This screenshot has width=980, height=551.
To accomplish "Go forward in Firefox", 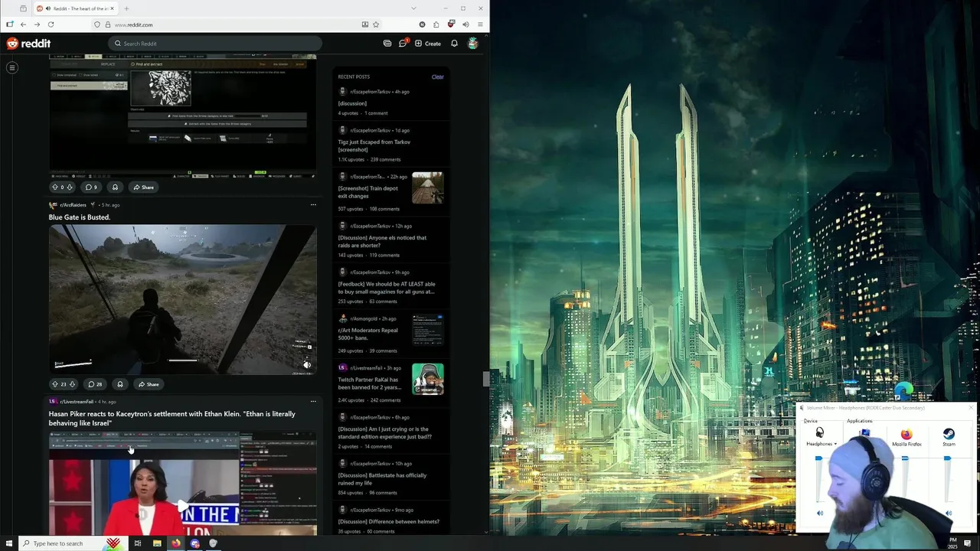I will (x=37, y=24).
